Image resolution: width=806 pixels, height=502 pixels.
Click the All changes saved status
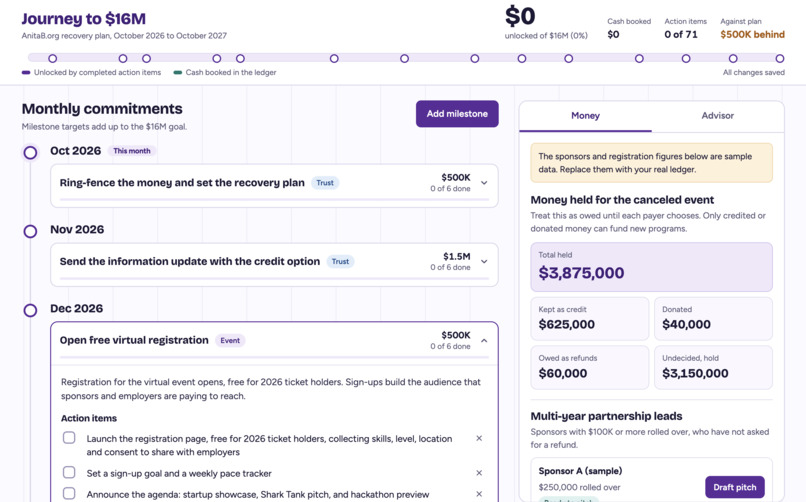pyautogui.click(x=754, y=72)
